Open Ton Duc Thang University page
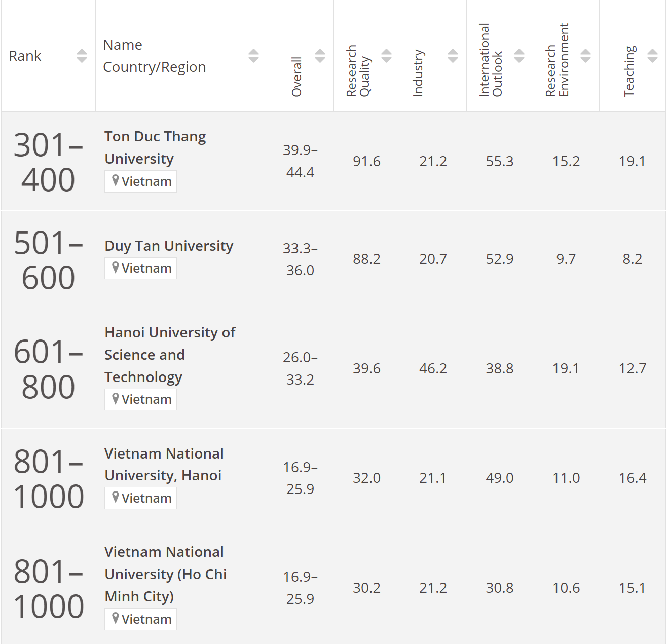The image size is (668, 644). pos(155,147)
